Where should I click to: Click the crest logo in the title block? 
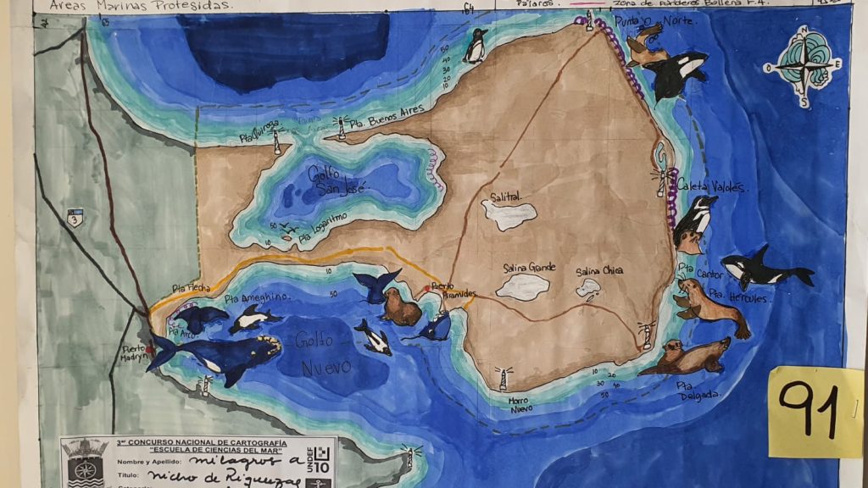pyautogui.click(x=85, y=463)
